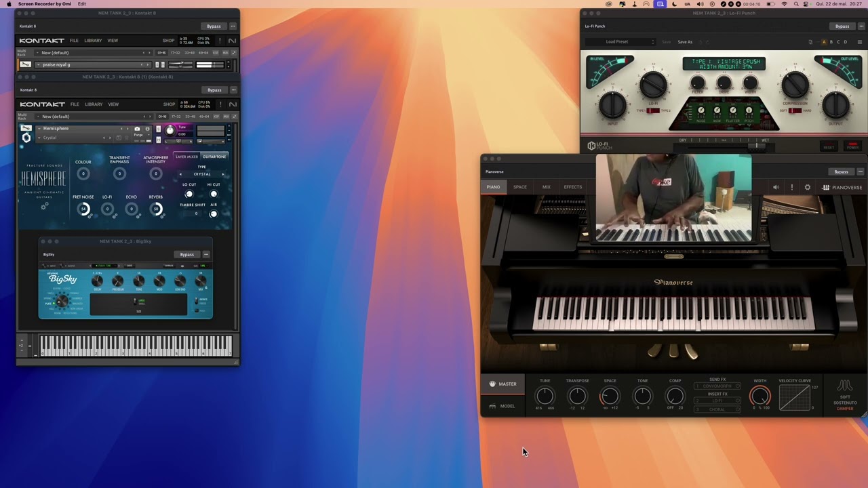Click Save As in Lo-Fi Punch
868x488 pixels.
tap(685, 42)
